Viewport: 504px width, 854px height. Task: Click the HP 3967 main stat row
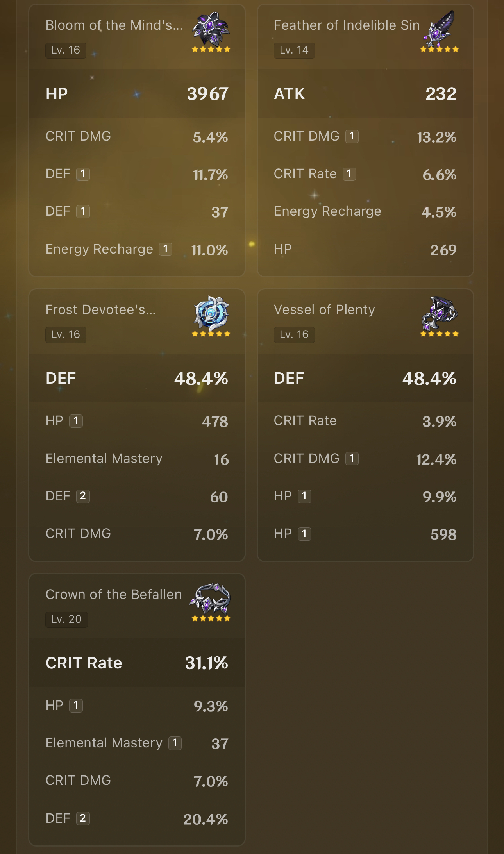pos(137,94)
